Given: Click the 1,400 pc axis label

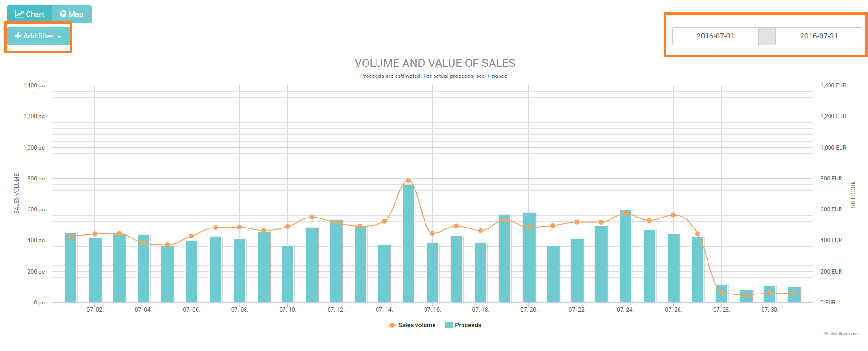Looking at the screenshot, I should 34,85.
